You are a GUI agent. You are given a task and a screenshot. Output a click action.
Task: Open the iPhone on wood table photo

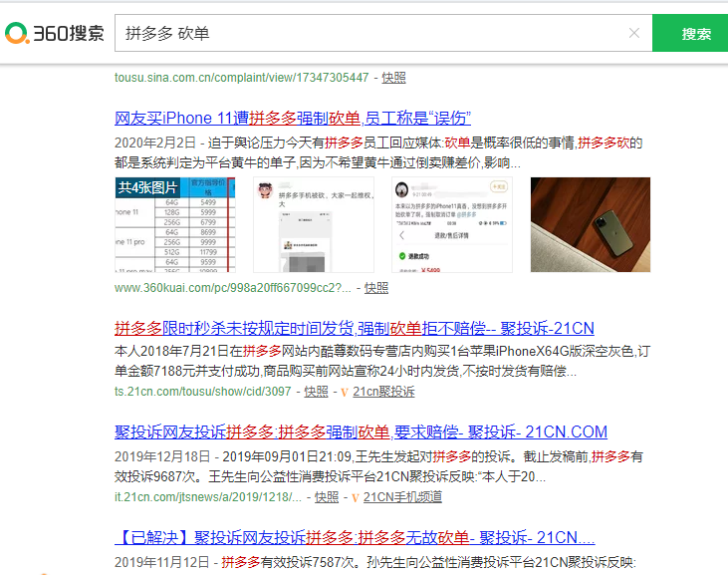point(591,225)
